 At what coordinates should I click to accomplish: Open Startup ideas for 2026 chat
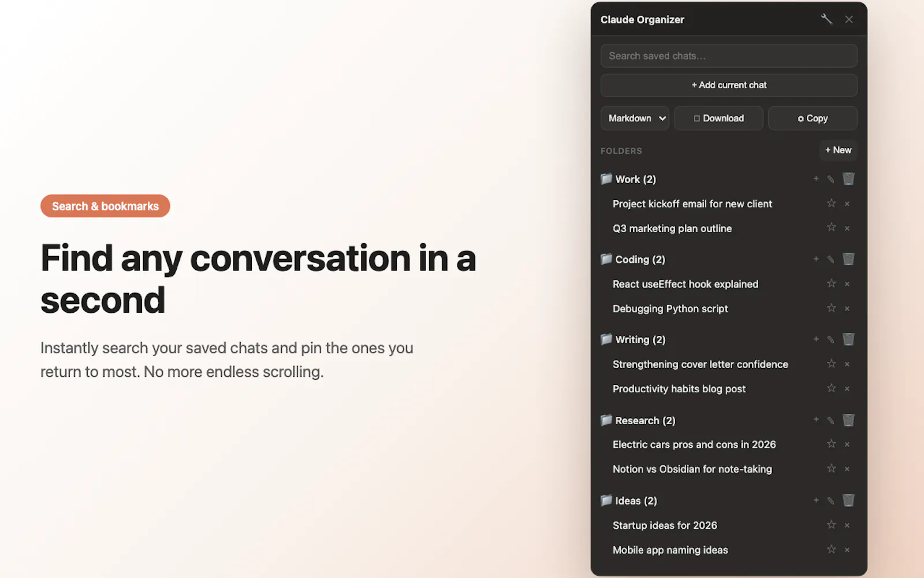(x=665, y=525)
